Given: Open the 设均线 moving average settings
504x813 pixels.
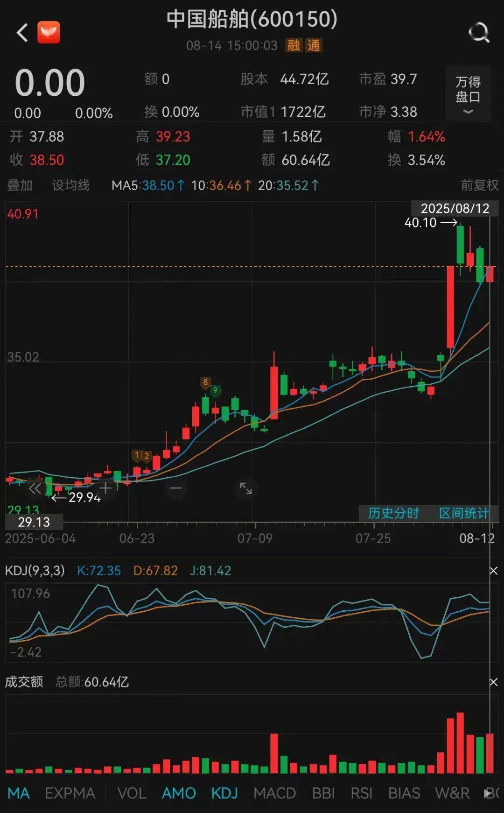Looking at the screenshot, I should pyautogui.click(x=70, y=185).
